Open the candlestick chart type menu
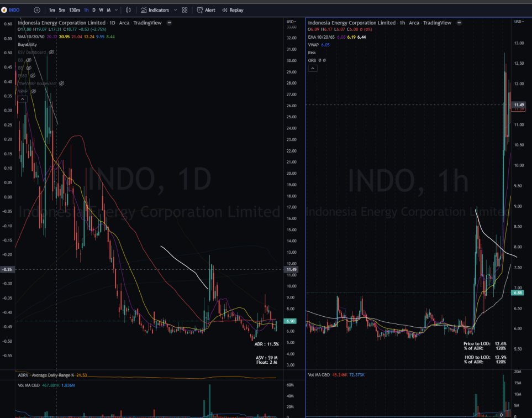This screenshot has height=418, width=532. click(128, 10)
